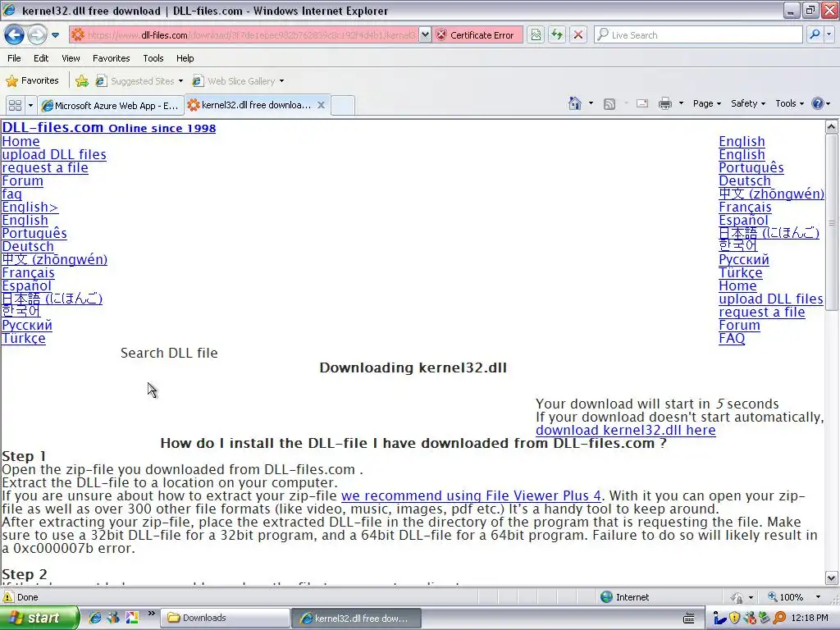840x630 pixels.
Task: Click the Compatibility View icon
Action: coord(535,34)
